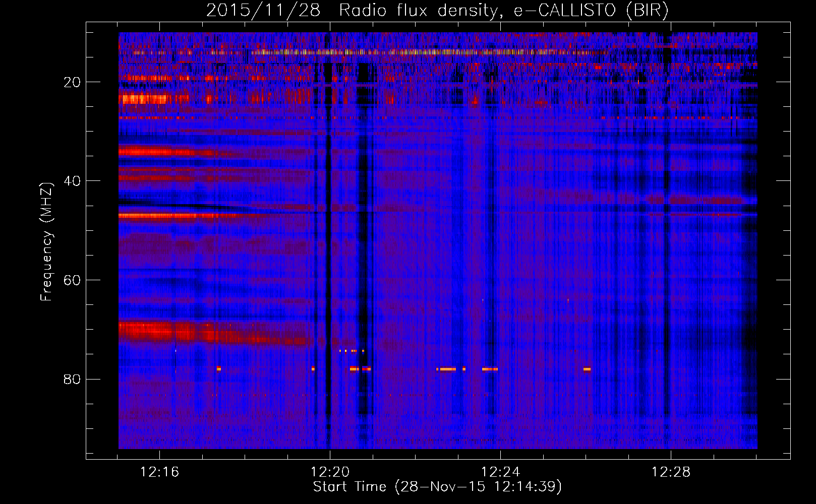Click the 40 MHz frequency tick label
Image resolution: width=816 pixels, height=504 pixels.
tap(72, 181)
